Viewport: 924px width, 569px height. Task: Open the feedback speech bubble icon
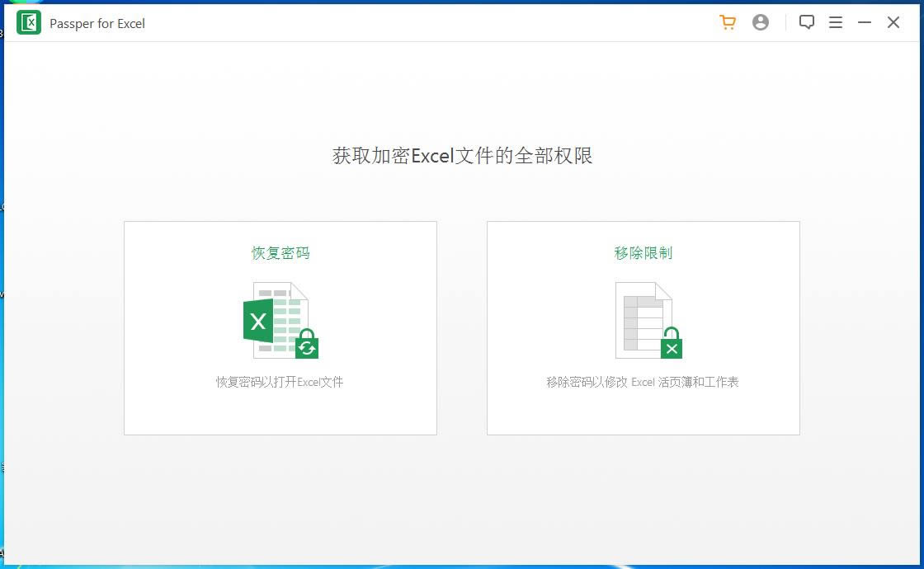coord(806,22)
